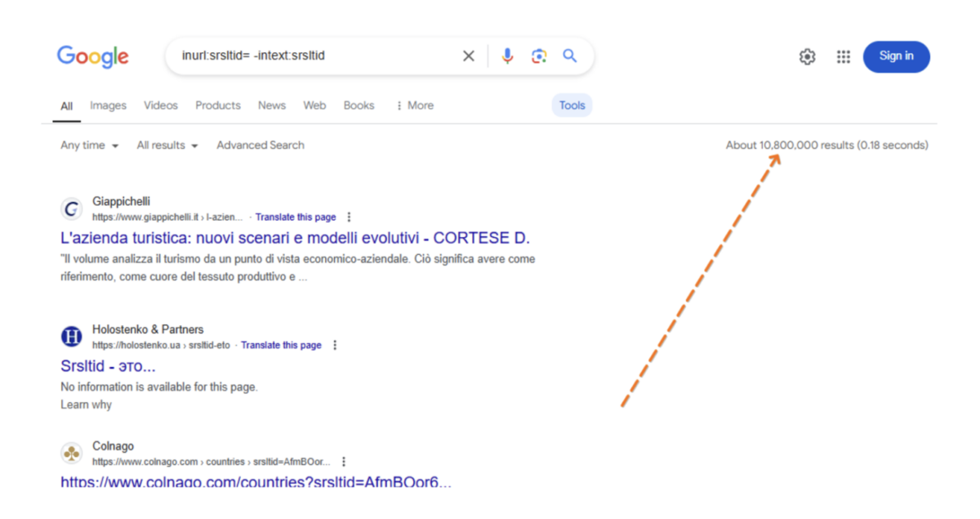Image resolution: width=980 pixels, height=519 pixels.
Task: Open options for the Giappichelli result
Action: (349, 217)
